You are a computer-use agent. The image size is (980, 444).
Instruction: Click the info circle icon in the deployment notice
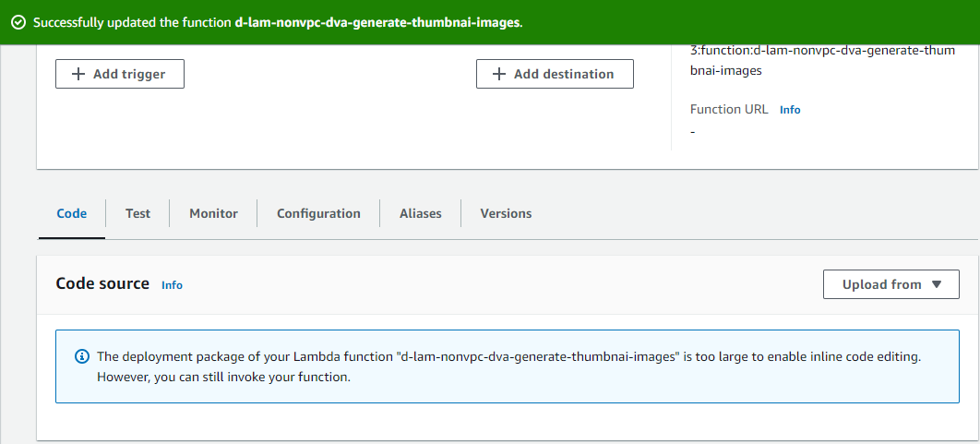[82, 356]
